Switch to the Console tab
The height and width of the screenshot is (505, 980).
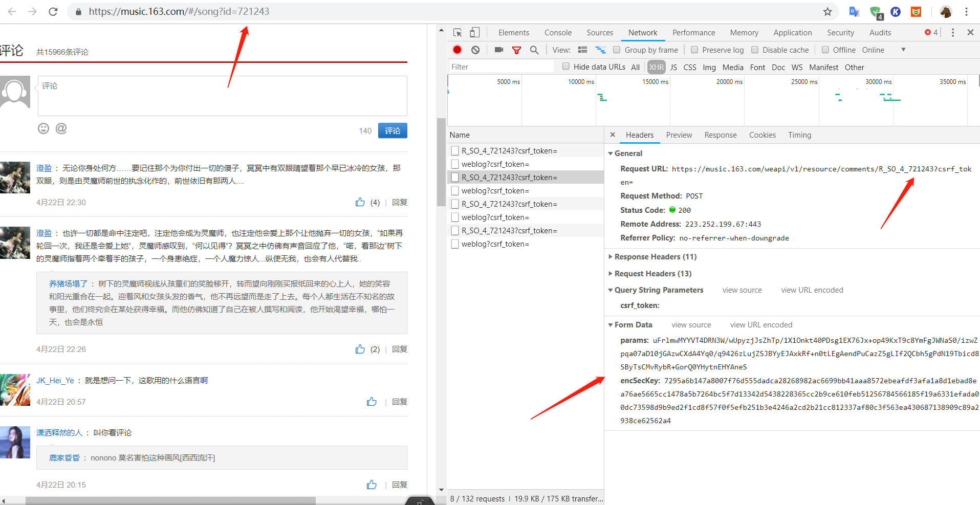(x=558, y=32)
